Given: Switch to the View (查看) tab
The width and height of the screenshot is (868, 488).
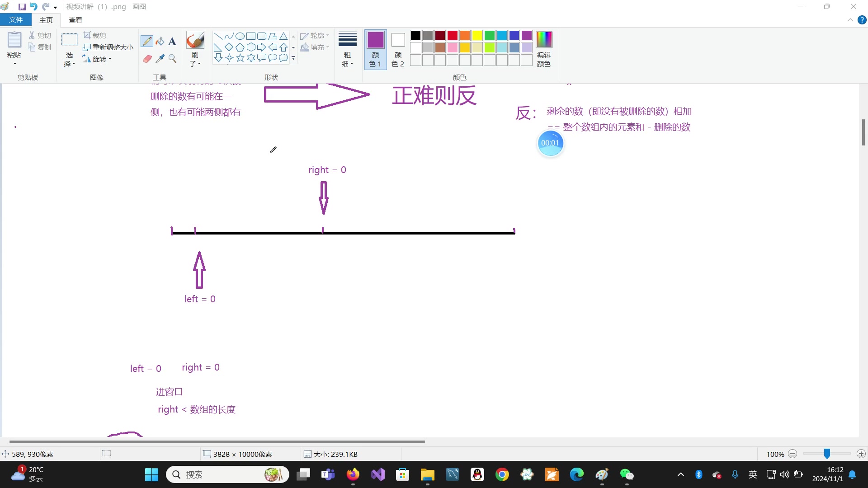Looking at the screenshot, I should (x=75, y=20).
